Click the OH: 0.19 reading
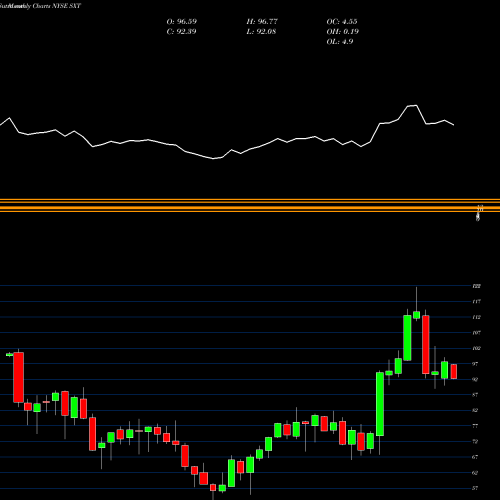The width and height of the screenshot is (500, 500). 343,32
